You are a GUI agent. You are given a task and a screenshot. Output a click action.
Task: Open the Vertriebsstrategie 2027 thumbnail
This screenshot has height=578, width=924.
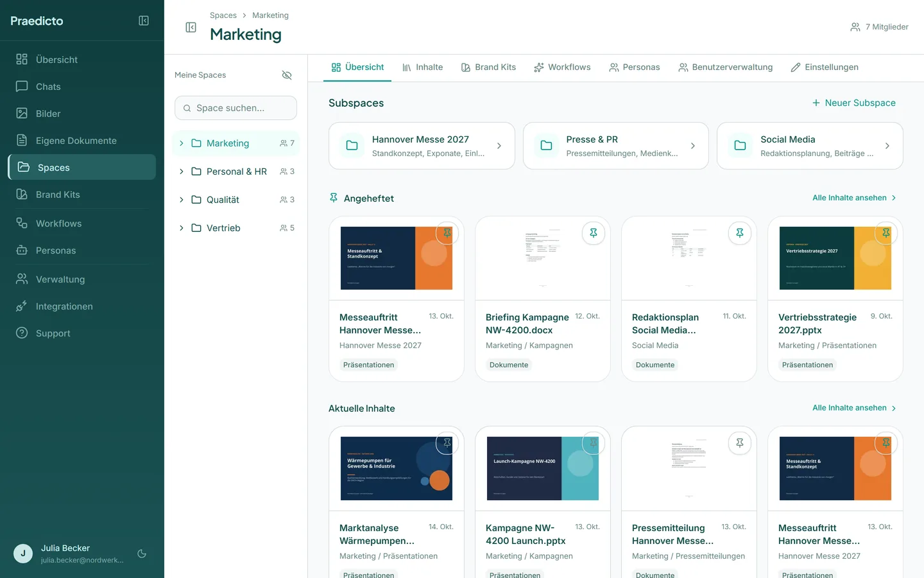835,258
